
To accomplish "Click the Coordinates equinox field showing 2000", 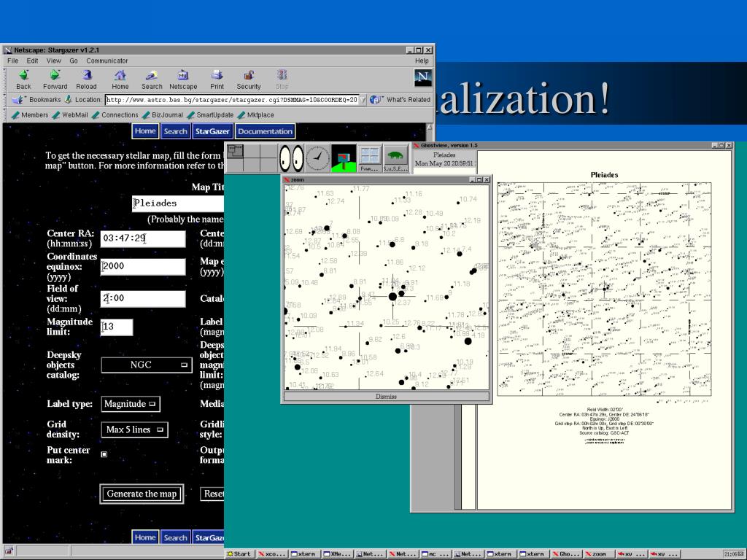I will pyautogui.click(x=143, y=266).
